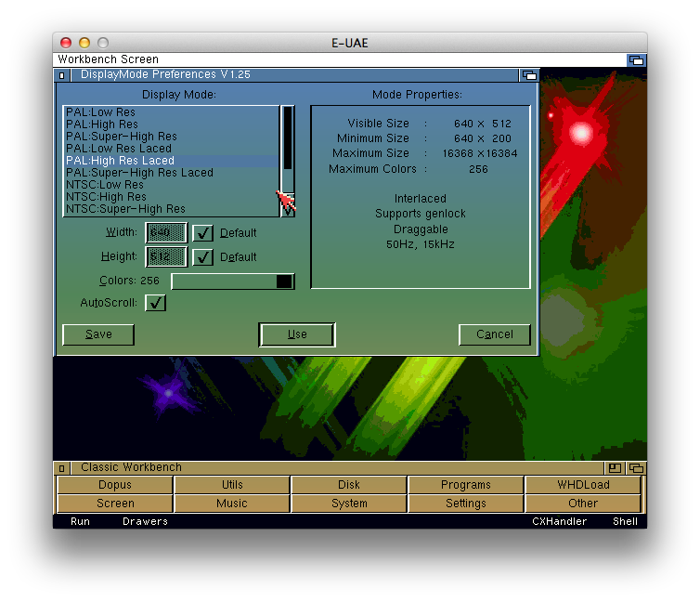Click DisplayMode Preferences window depth gadget
This screenshot has height=602, width=700.
tap(529, 75)
